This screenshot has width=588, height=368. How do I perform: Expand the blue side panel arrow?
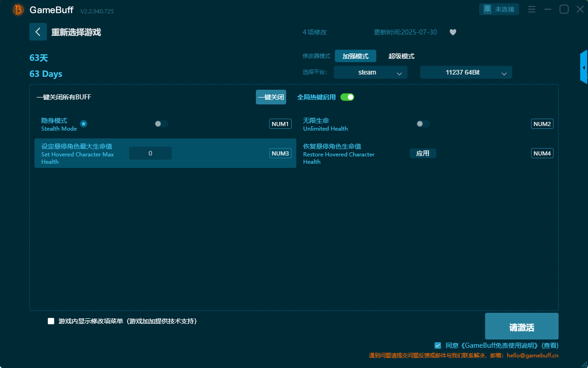point(584,67)
